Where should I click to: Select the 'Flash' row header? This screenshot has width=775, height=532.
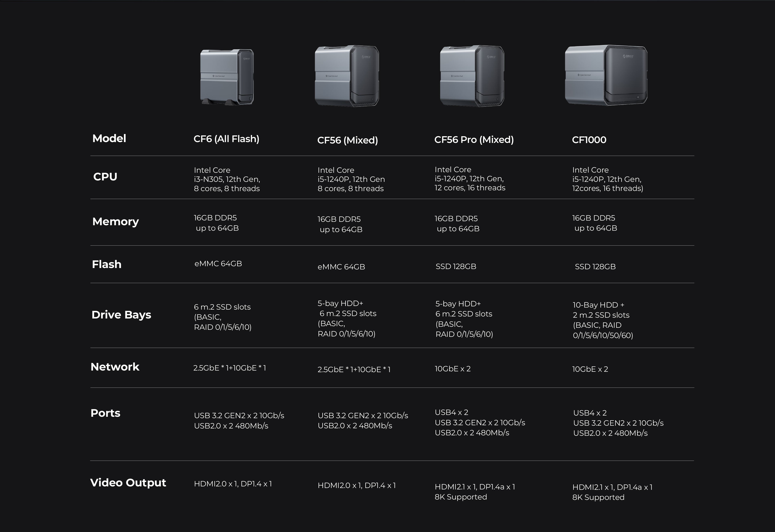click(x=107, y=264)
